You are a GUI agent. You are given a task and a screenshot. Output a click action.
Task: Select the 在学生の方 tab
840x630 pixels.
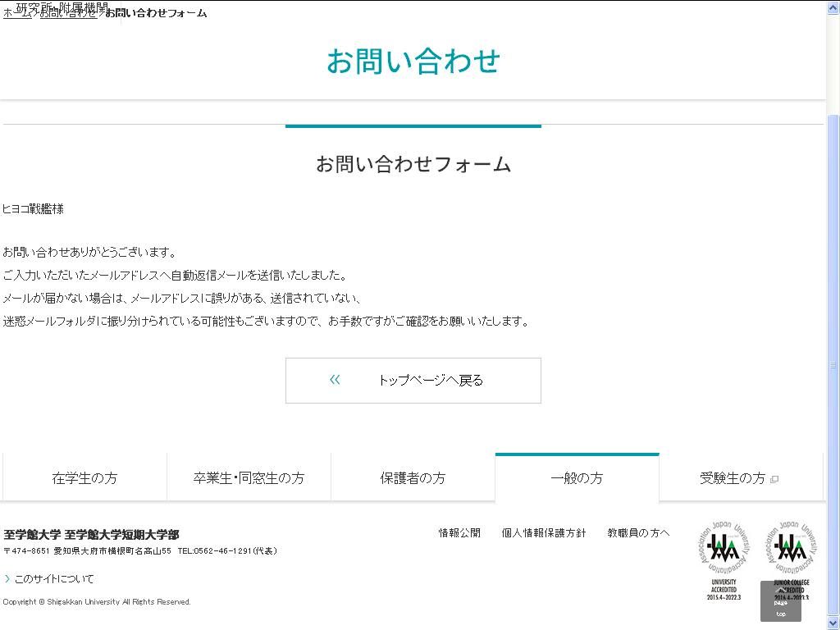coord(84,477)
